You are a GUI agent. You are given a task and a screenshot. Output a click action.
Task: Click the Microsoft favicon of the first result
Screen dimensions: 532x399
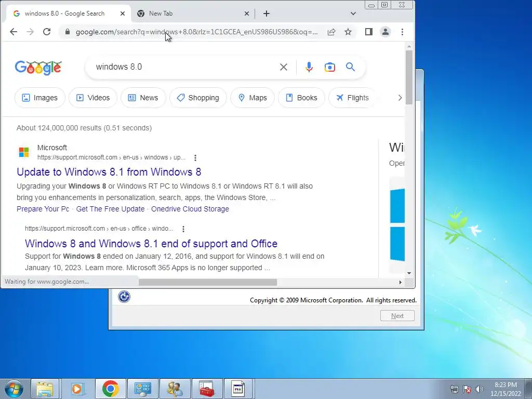pyautogui.click(x=24, y=152)
